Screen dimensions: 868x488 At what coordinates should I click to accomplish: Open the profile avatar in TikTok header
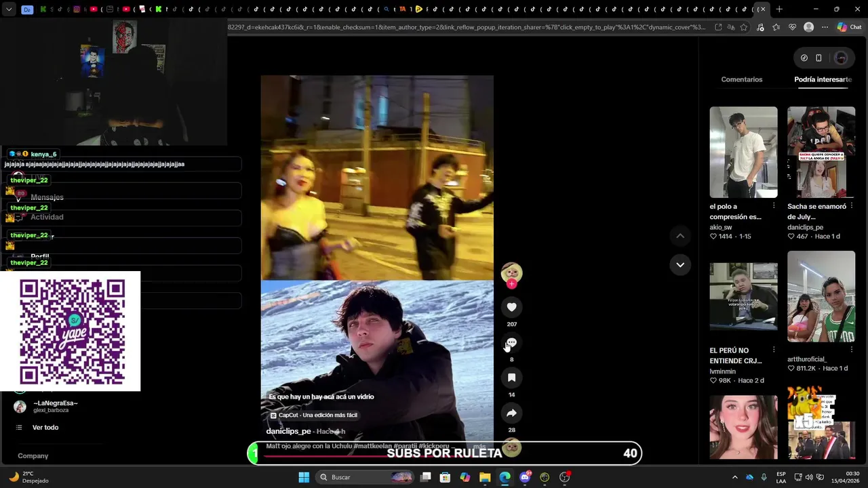coord(841,58)
